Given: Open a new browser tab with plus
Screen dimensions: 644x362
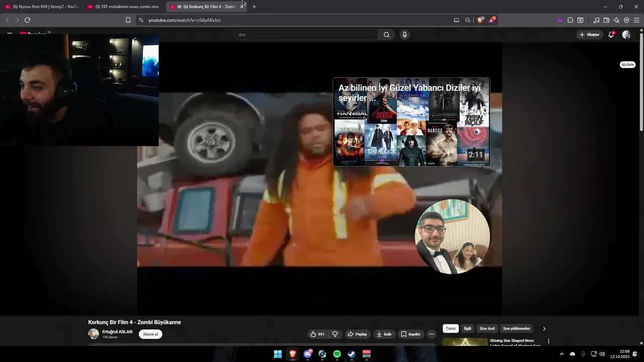Looking at the screenshot, I should [254, 7].
